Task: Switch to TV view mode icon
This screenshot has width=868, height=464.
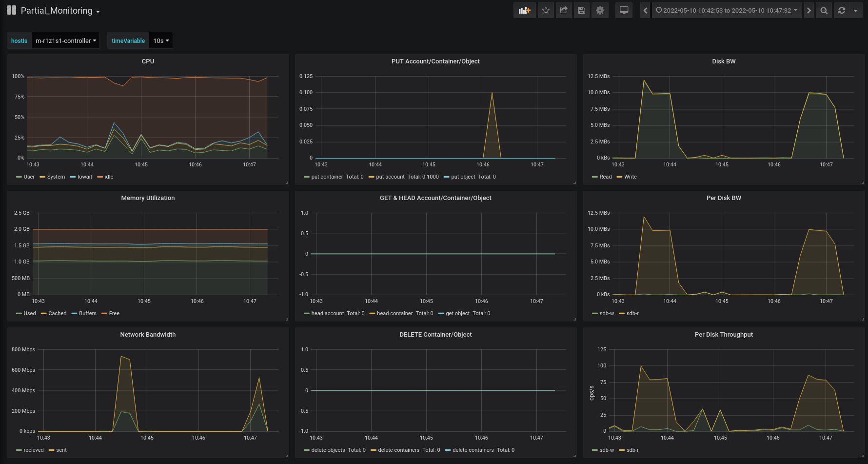Action: (624, 10)
